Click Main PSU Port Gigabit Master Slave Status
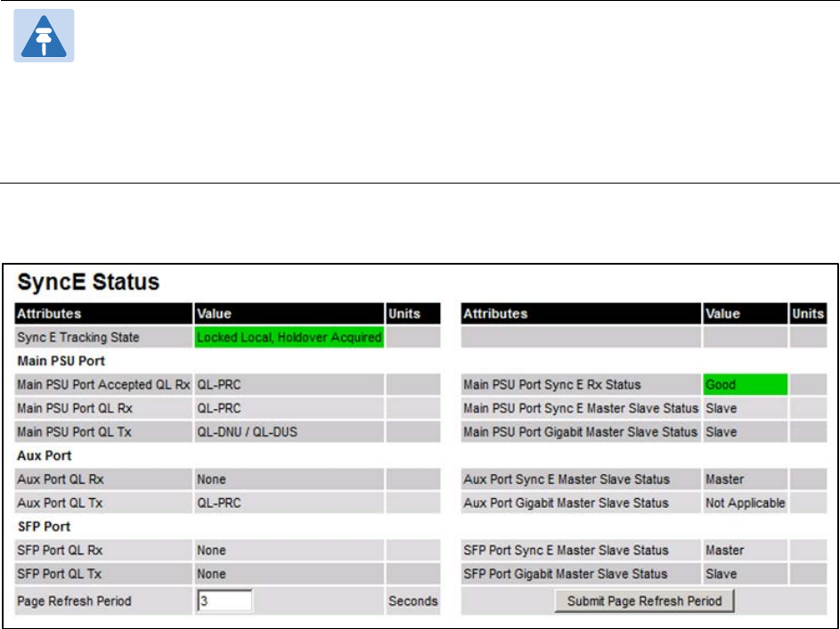This screenshot has height=629, width=840. coord(580,432)
